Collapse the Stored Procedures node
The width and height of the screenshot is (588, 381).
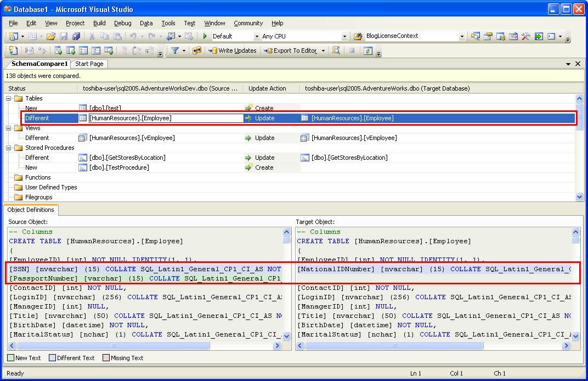(x=9, y=148)
